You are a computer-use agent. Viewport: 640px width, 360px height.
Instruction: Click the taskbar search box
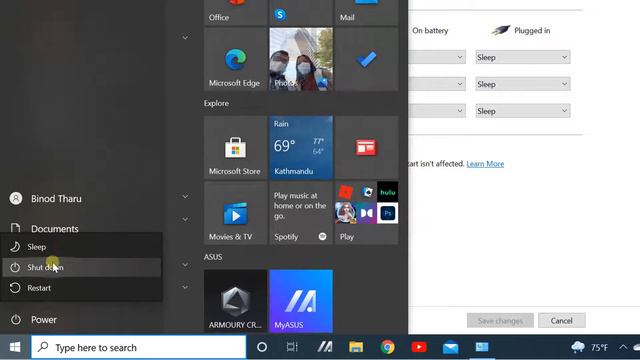(139, 347)
